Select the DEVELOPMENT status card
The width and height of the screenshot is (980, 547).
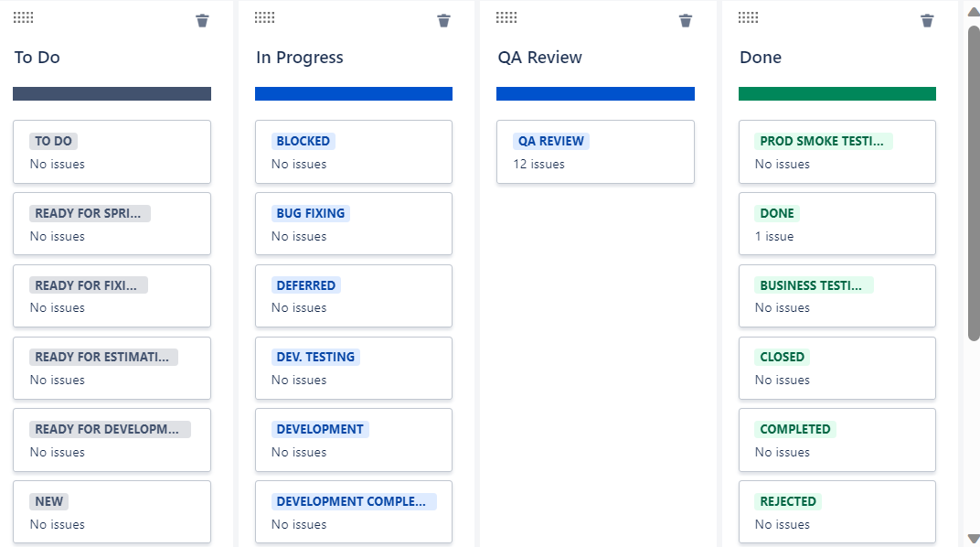(x=354, y=440)
